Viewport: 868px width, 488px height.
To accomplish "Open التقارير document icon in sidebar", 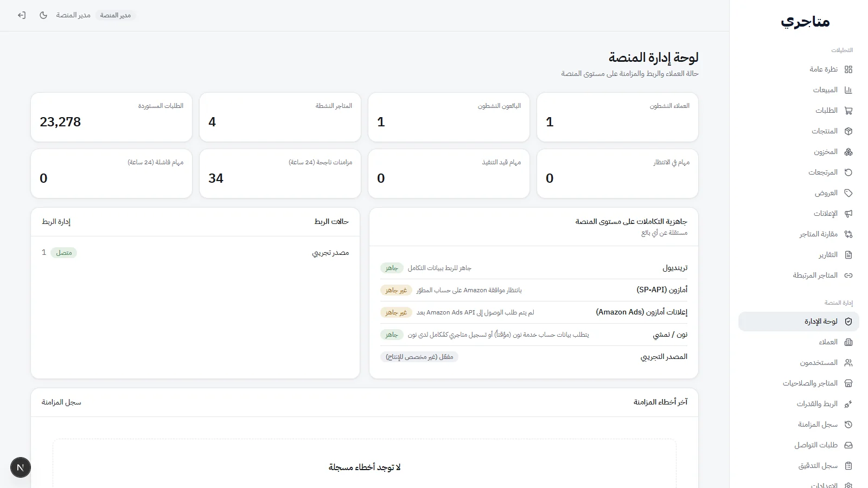I will coord(848,255).
